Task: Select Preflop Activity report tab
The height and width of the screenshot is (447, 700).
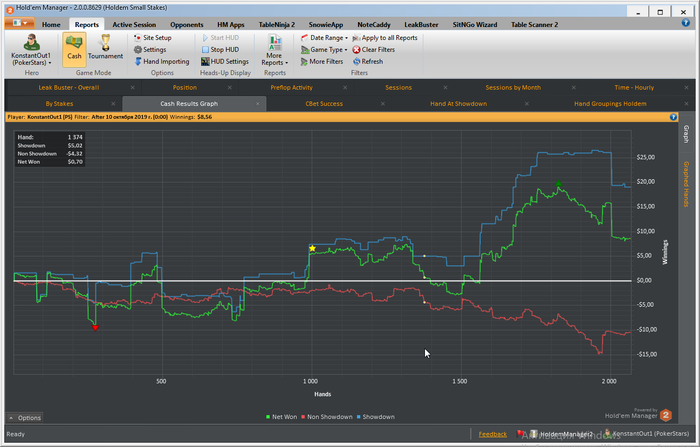Action: click(x=292, y=88)
